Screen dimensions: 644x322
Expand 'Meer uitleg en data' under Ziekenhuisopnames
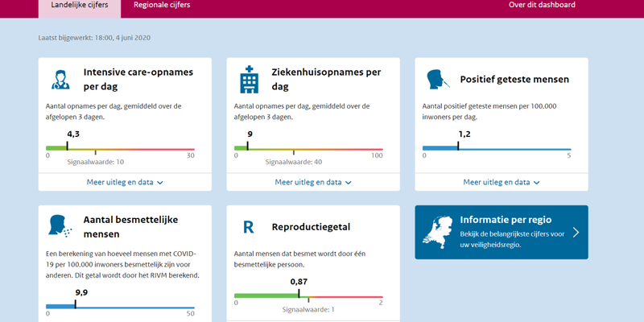tap(313, 183)
